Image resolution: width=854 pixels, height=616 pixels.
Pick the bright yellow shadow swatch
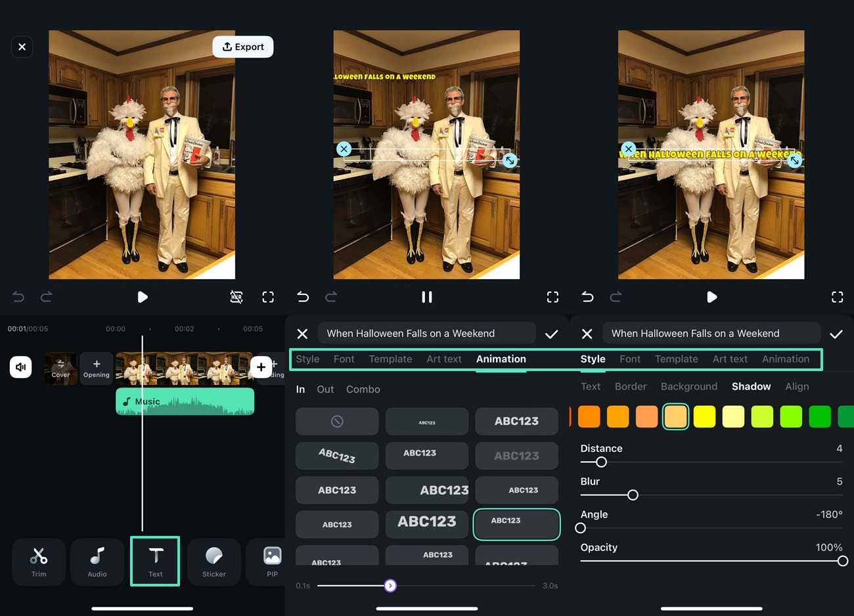[x=704, y=416]
